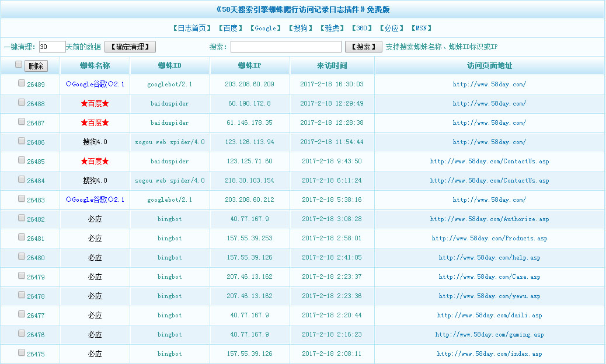Click the 确定清理 button
Image resolution: width=606 pixels, height=364 pixels.
click(x=130, y=47)
